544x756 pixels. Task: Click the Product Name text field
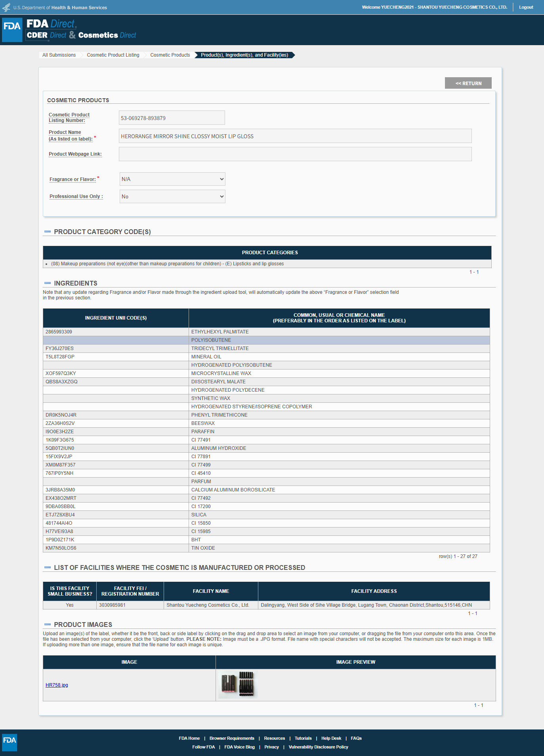pyautogui.click(x=295, y=136)
